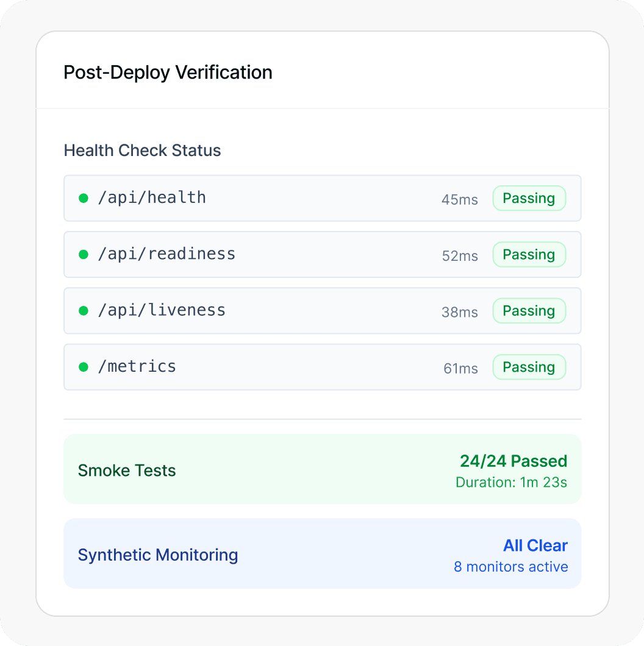Click the Passing badge for /api/health

click(529, 198)
